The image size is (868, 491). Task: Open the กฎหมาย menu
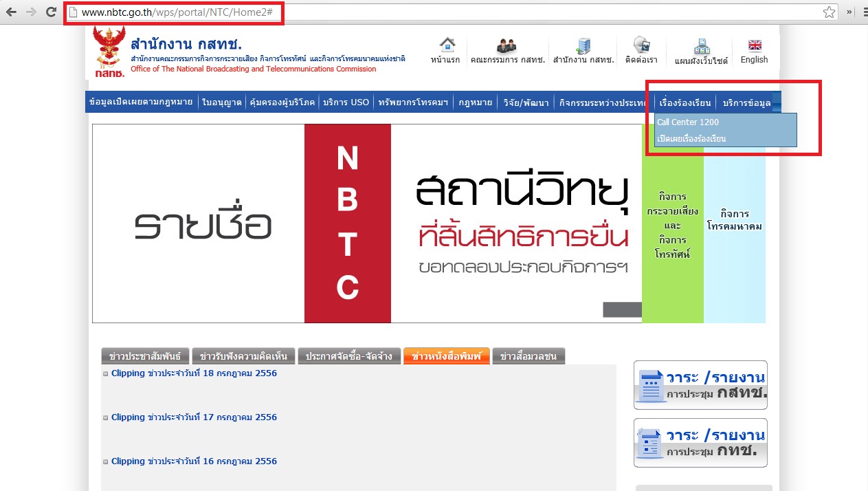coord(475,102)
